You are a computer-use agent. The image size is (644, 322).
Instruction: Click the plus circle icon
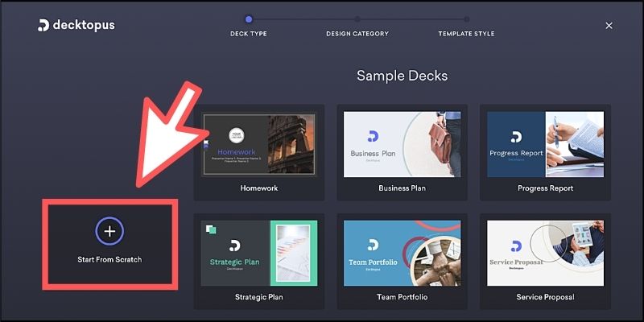109,231
